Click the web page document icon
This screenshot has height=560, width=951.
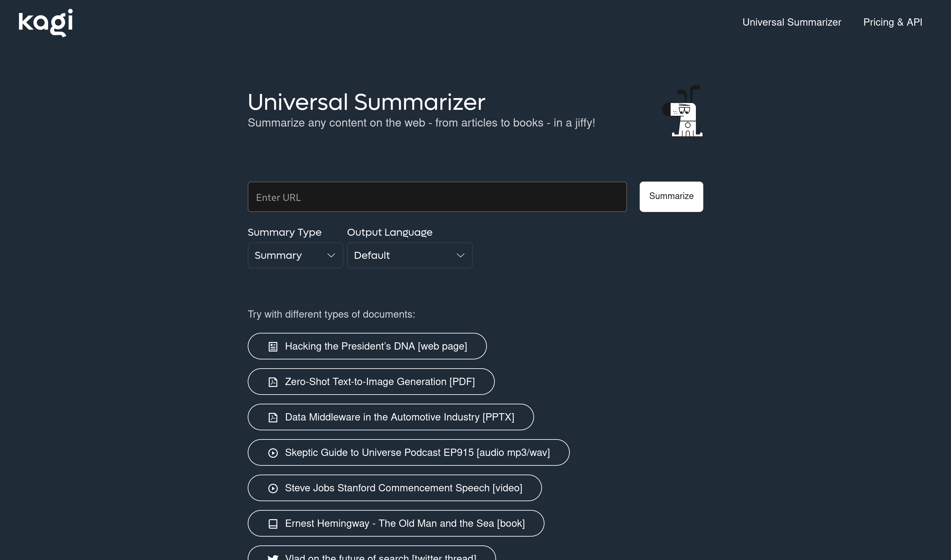pyautogui.click(x=273, y=346)
